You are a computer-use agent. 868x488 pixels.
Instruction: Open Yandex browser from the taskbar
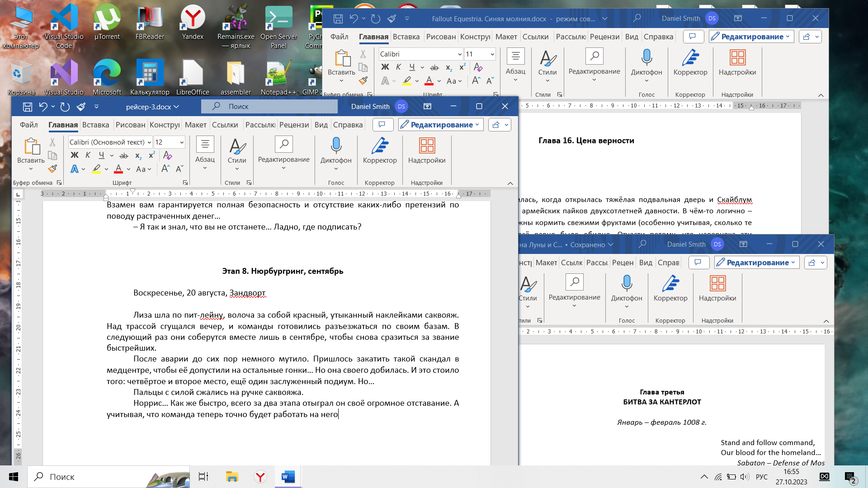260,477
